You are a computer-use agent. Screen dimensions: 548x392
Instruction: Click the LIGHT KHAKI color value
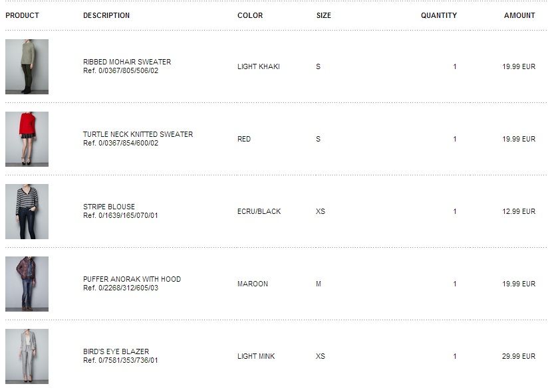coord(258,66)
